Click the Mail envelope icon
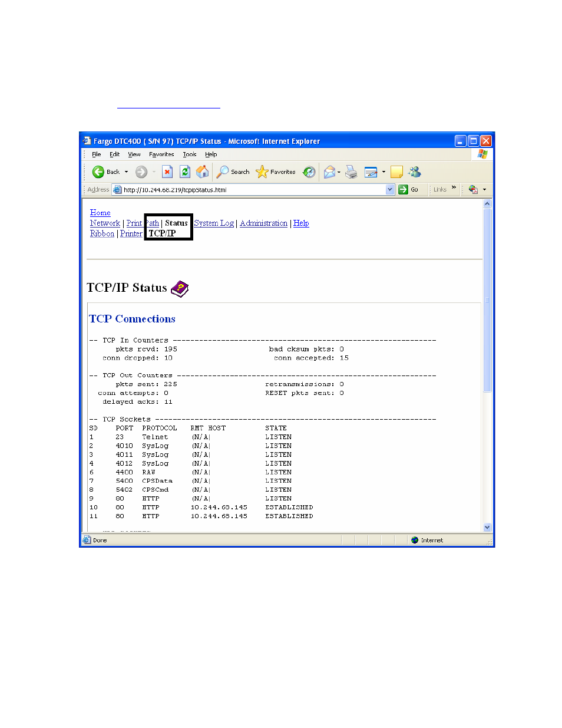Image resolution: width=562 pixels, height=728 pixels. (329, 172)
